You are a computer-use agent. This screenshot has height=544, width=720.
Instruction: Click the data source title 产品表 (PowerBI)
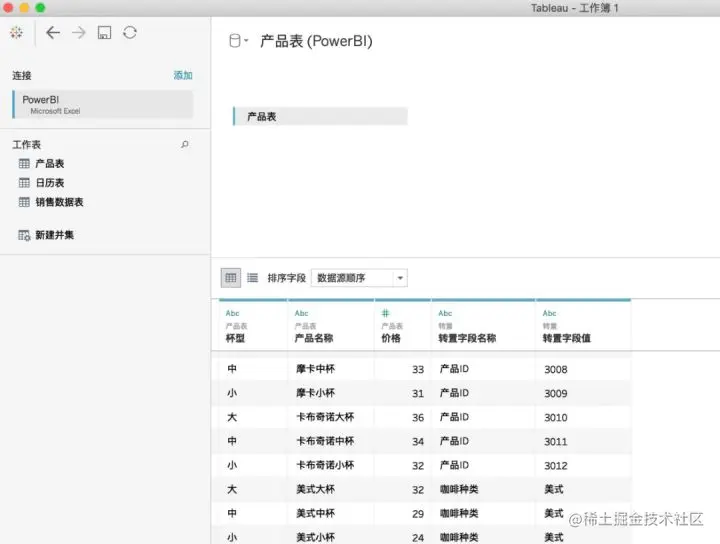(x=316, y=41)
